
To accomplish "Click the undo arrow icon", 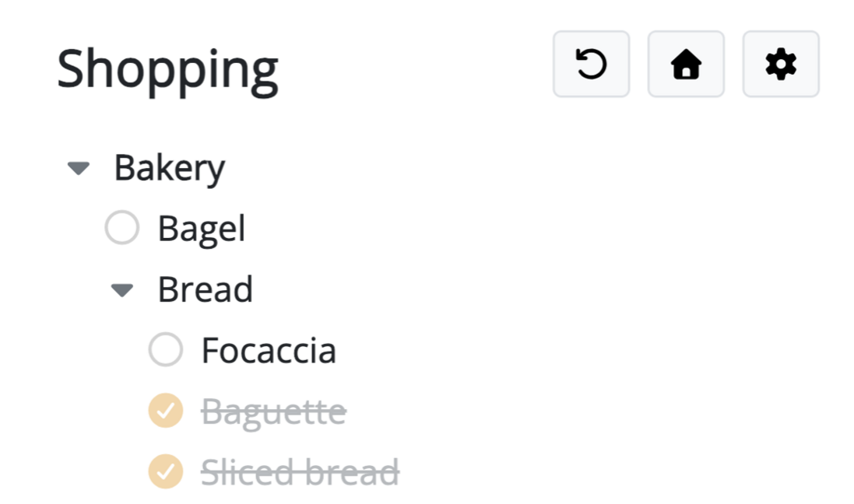I will (591, 65).
